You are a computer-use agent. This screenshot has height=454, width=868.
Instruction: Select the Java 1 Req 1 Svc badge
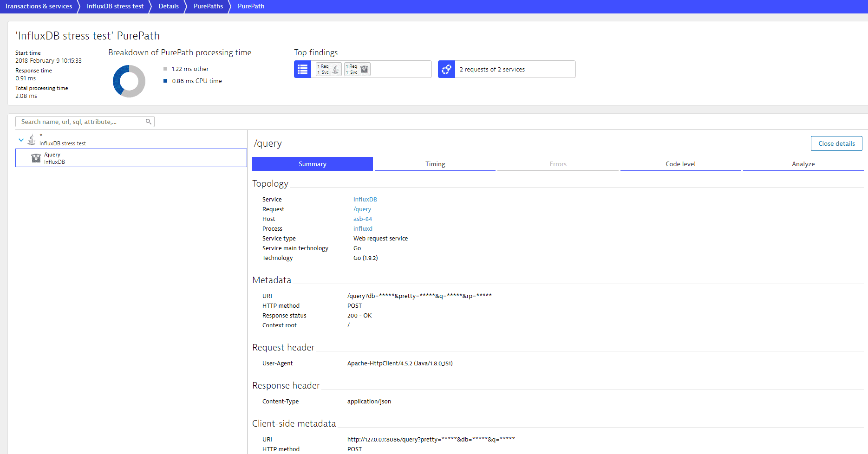329,69
